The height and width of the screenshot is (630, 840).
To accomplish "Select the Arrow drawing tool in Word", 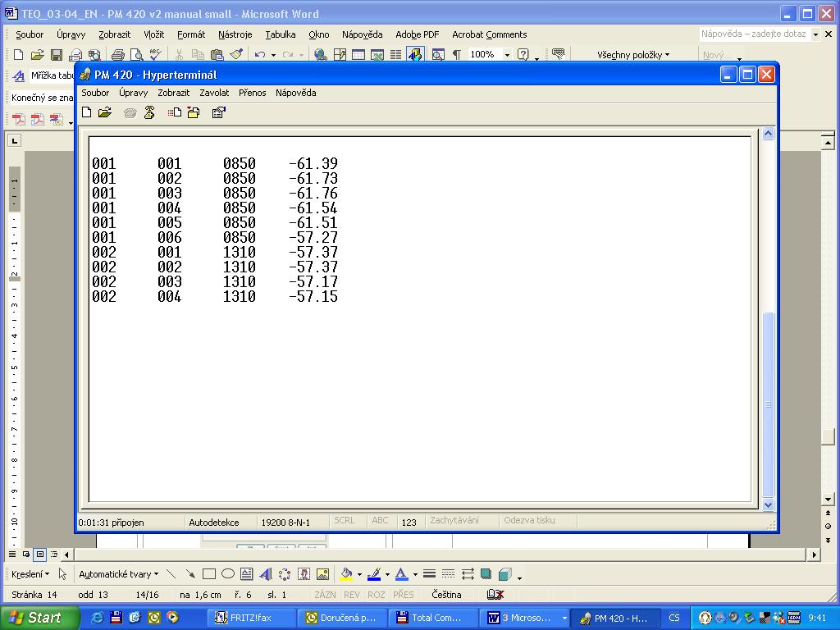I will coord(190,574).
